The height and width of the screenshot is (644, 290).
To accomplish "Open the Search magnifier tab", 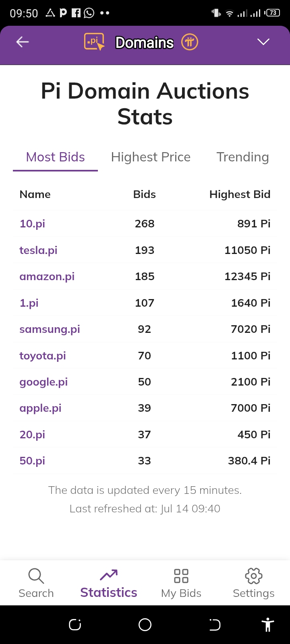I will [36, 576].
